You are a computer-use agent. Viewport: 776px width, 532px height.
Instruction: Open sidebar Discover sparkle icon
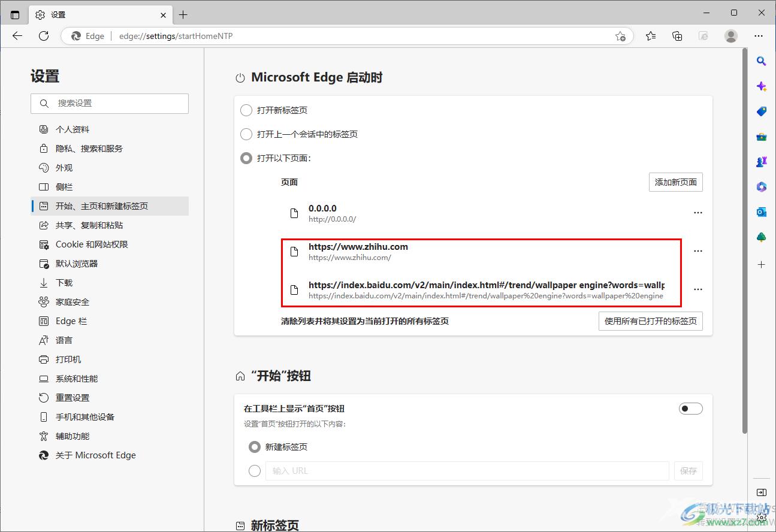(762, 86)
